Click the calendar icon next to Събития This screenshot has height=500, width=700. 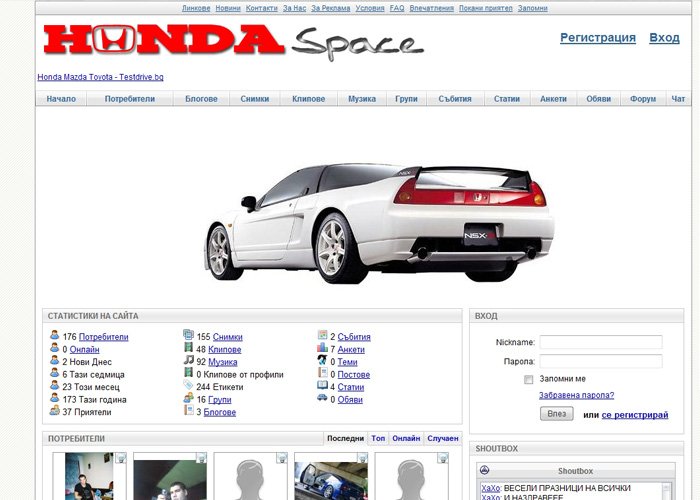pos(322,336)
